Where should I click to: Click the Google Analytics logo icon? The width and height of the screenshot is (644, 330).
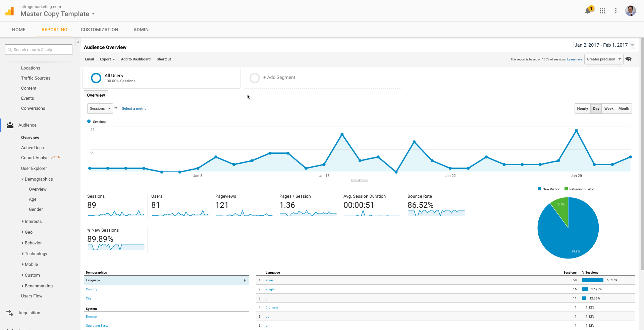tap(10, 11)
